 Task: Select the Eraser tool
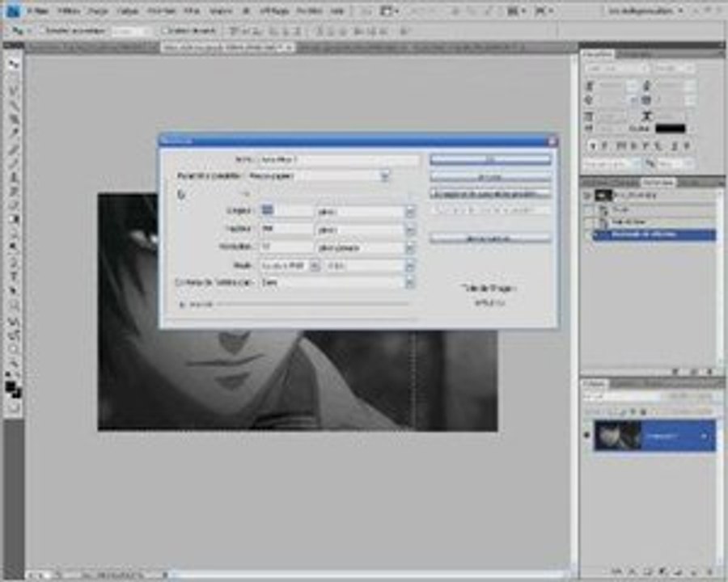[x=14, y=205]
